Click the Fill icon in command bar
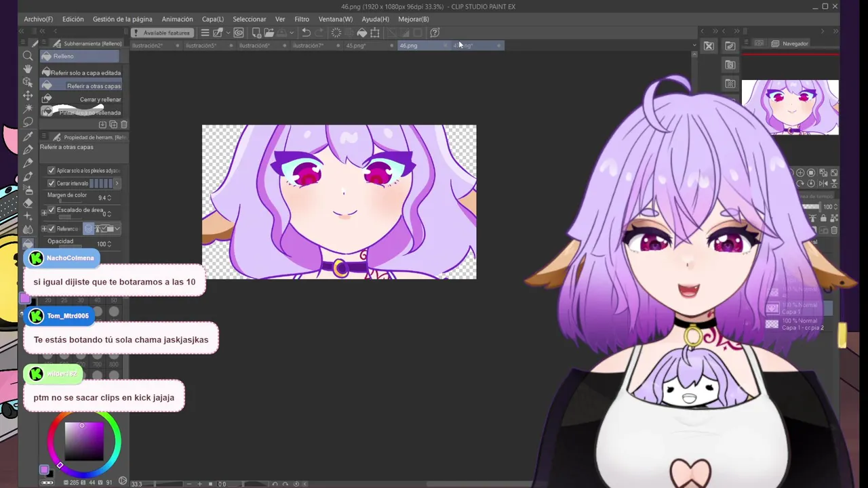 (x=362, y=33)
